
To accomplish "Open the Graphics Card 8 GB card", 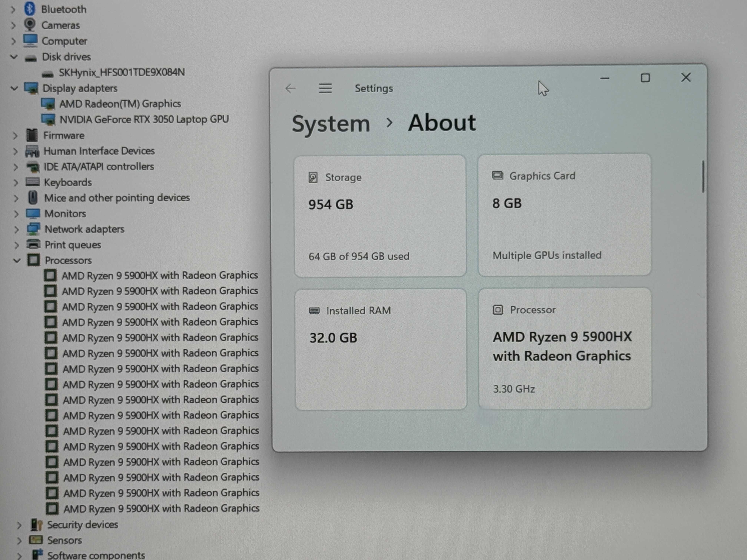I will tap(564, 215).
